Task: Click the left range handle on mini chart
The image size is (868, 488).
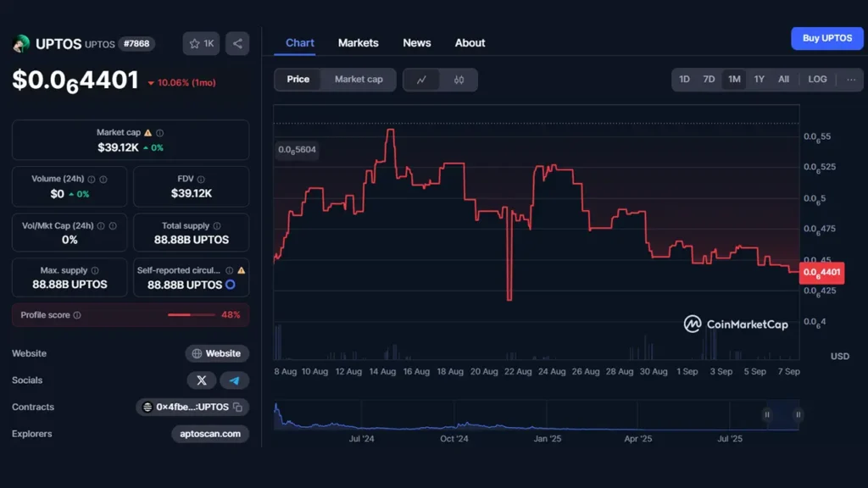Action: click(x=767, y=414)
